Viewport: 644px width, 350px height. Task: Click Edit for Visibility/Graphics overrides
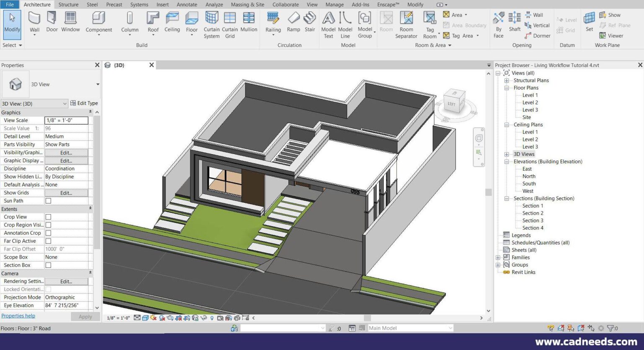[x=66, y=153]
